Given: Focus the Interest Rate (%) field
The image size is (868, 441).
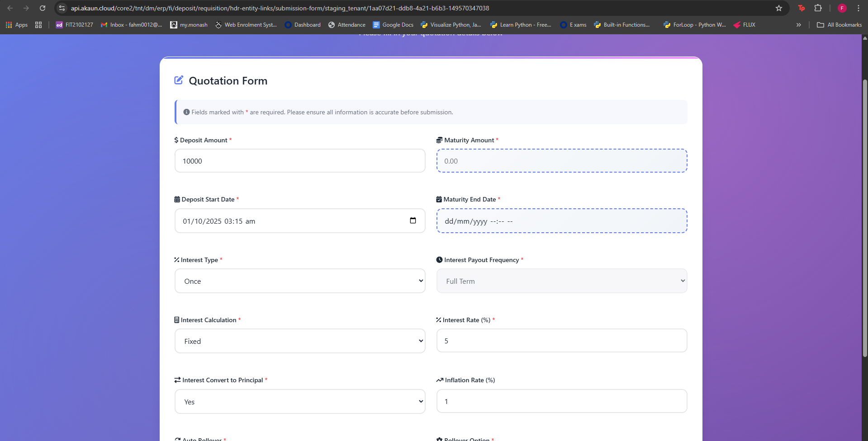Looking at the screenshot, I should click(561, 341).
